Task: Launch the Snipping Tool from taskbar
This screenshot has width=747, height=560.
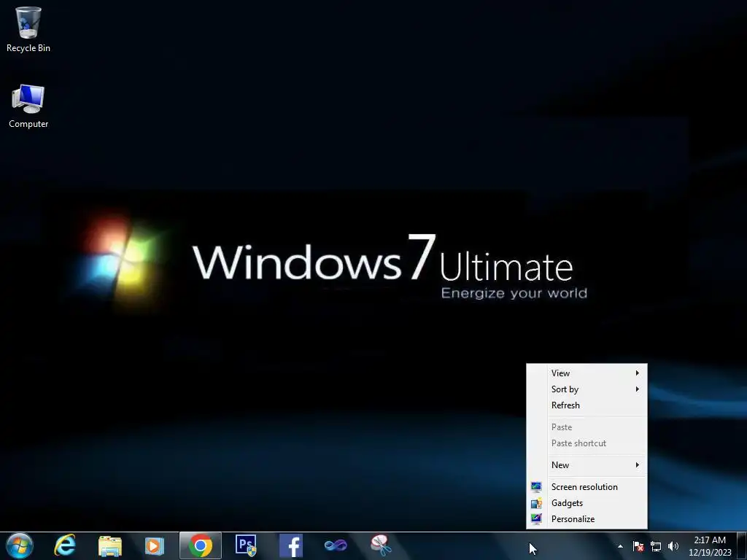Action: click(381, 545)
